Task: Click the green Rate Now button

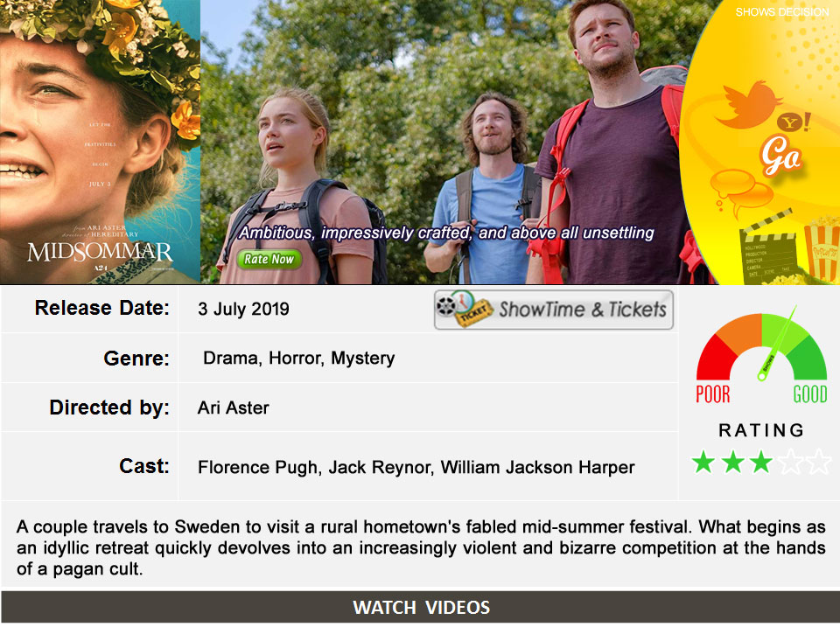Action: [x=269, y=259]
